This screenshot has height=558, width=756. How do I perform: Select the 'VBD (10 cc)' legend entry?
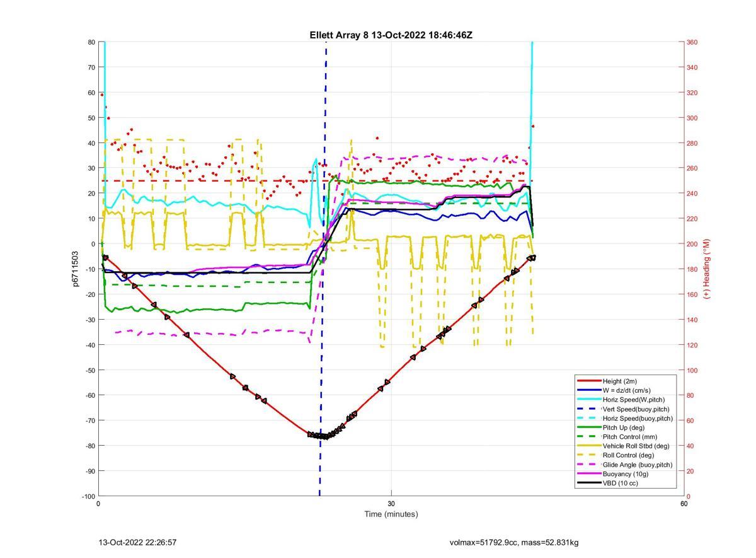(621, 483)
